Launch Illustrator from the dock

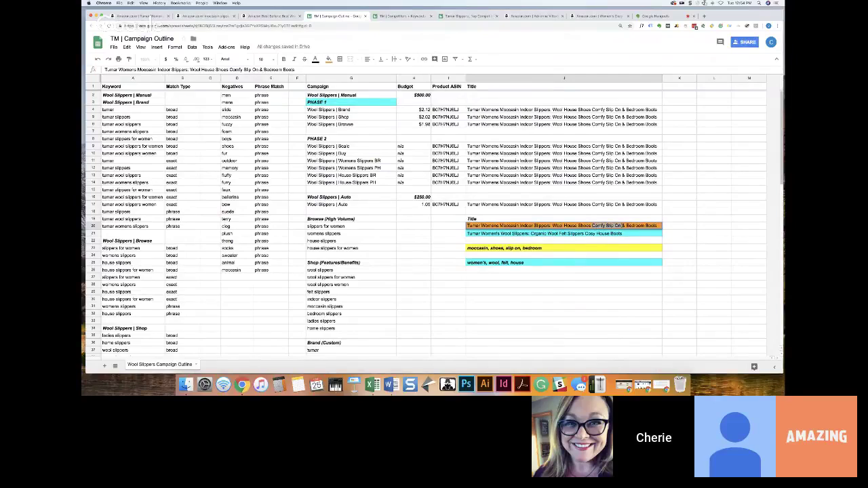[485, 385]
